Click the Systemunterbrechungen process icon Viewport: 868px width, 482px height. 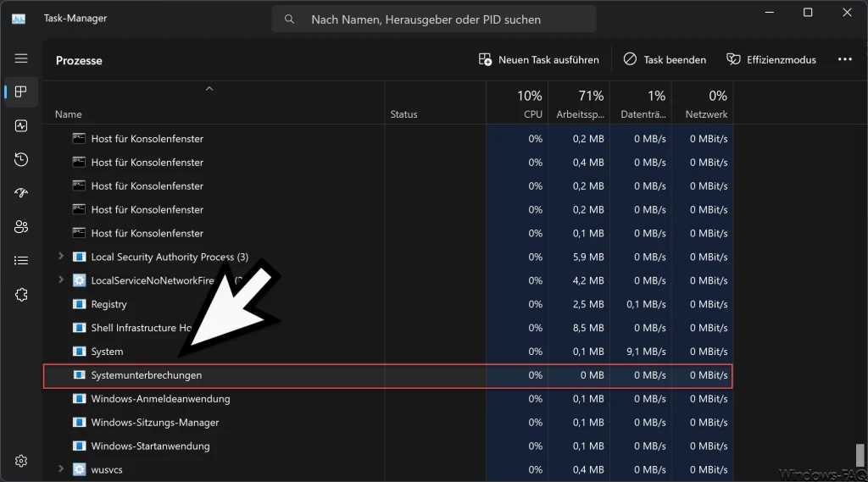tap(79, 375)
